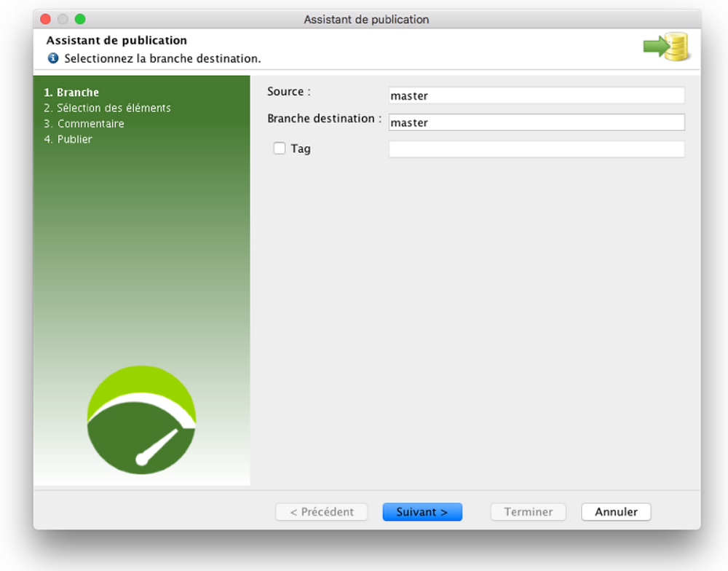Click the green zoom window button
This screenshot has height=571, width=728.
(x=80, y=19)
